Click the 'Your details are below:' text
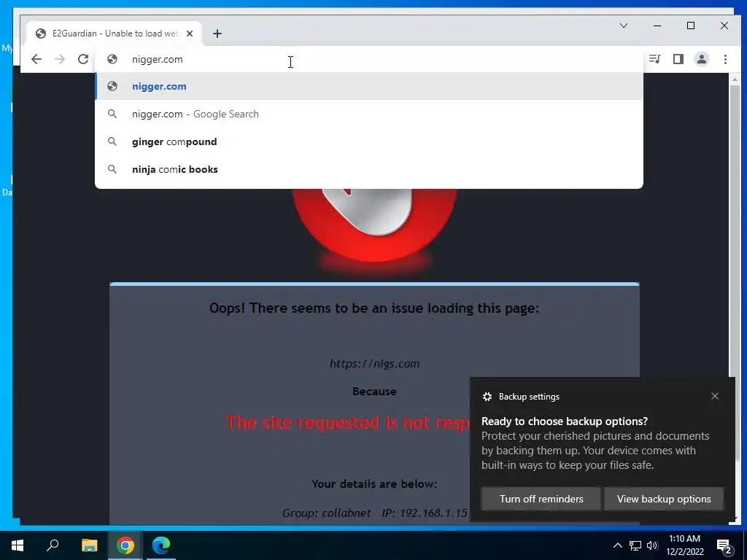Image resolution: width=747 pixels, height=560 pixels. (374, 484)
